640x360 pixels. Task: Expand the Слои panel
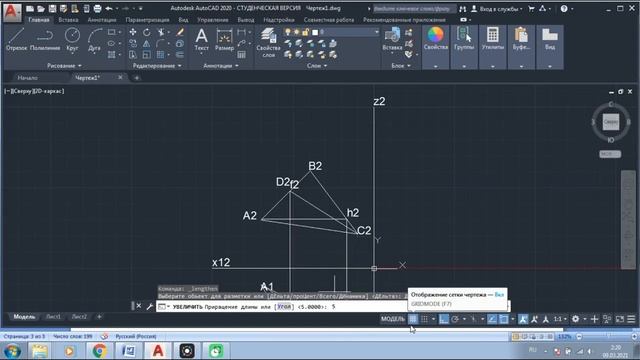317,66
